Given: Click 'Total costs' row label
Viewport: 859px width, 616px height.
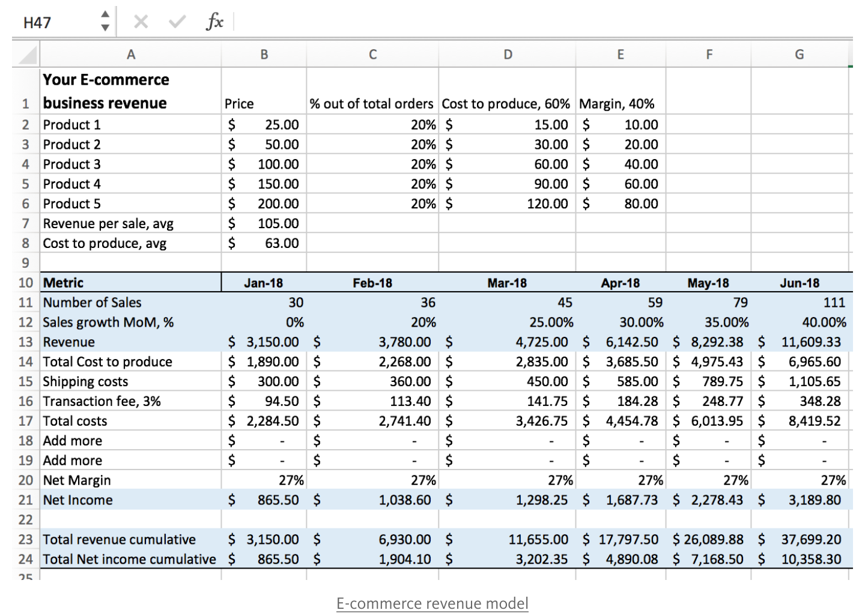Looking at the screenshot, I should [131, 421].
